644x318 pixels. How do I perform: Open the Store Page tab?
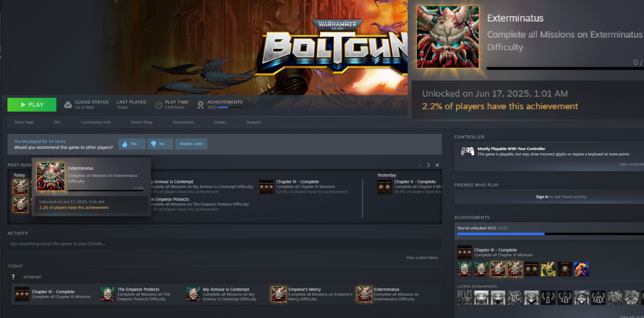(24, 122)
